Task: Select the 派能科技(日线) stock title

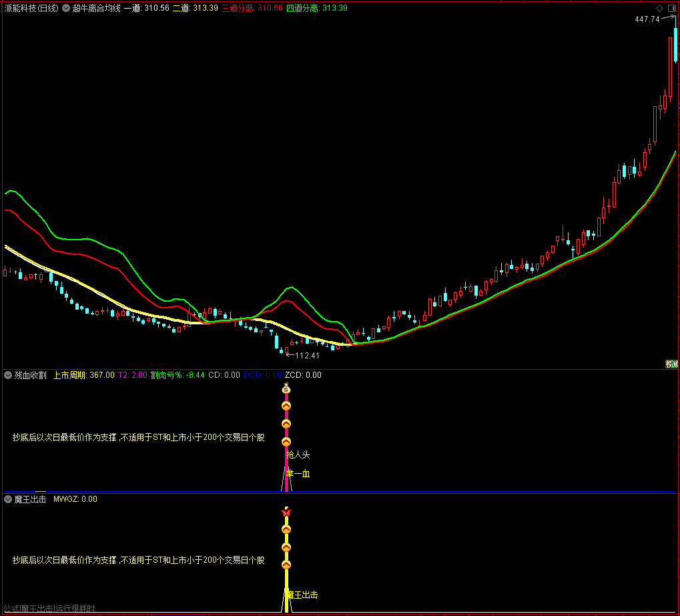Action: tap(31, 8)
